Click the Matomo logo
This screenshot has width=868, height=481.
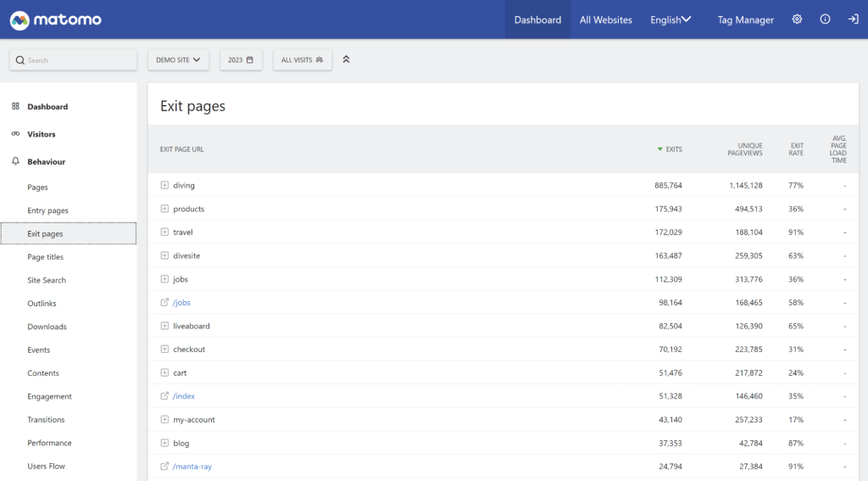pos(55,20)
